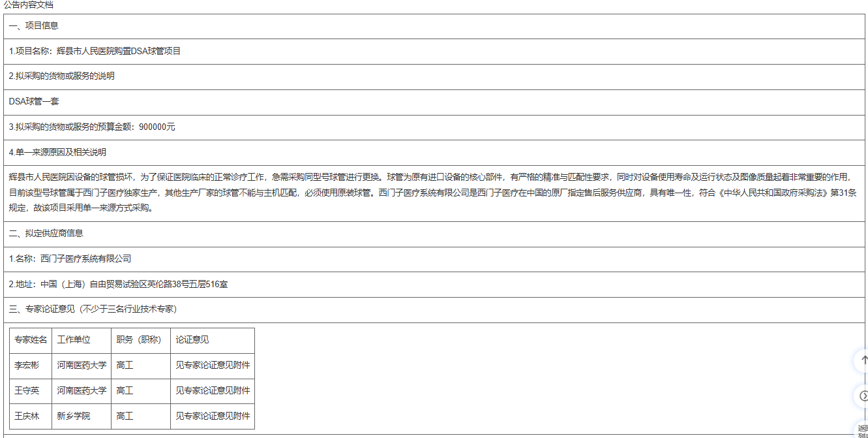Click the 论证意见 column header cell
The image size is (868, 438).
(x=192, y=340)
